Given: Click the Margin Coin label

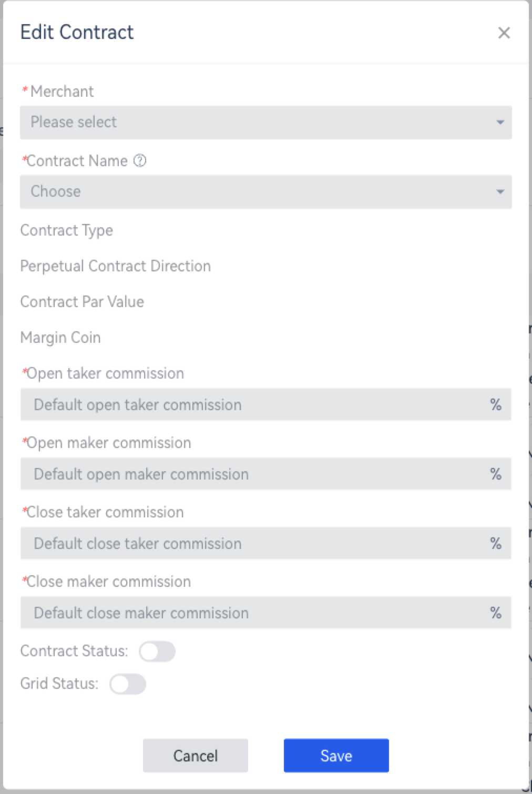Looking at the screenshot, I should click(x=60, y=338).
